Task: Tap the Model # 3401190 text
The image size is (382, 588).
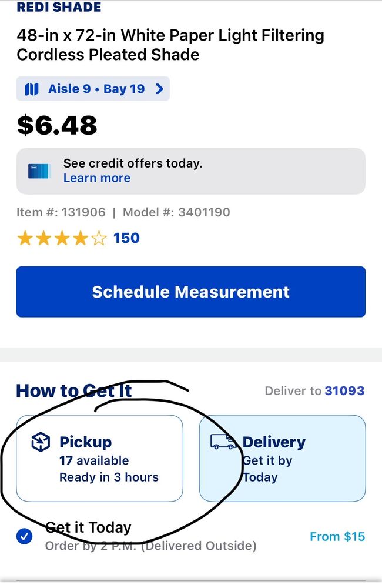Action: click(176, 212)
